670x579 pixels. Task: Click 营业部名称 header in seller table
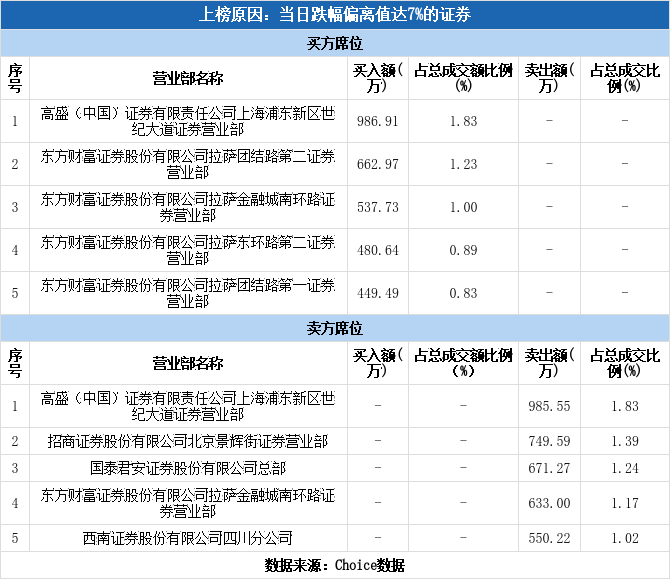point(188,363)
